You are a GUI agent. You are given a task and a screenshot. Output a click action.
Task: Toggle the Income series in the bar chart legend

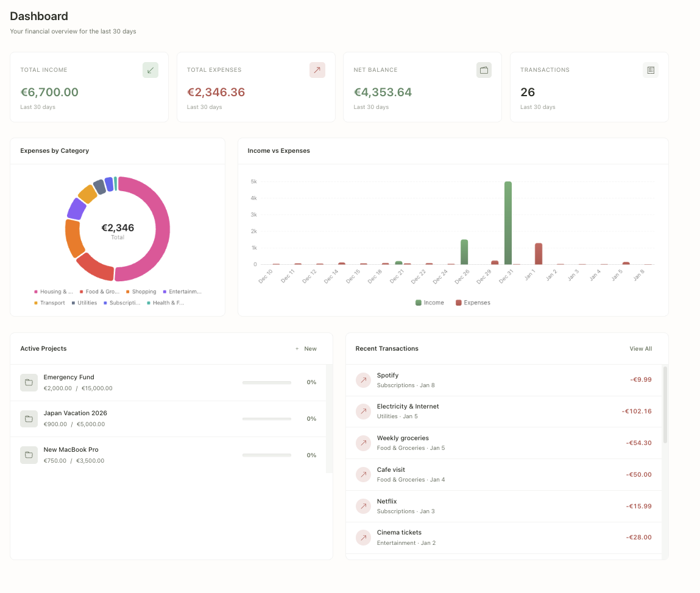pos(430,302)
